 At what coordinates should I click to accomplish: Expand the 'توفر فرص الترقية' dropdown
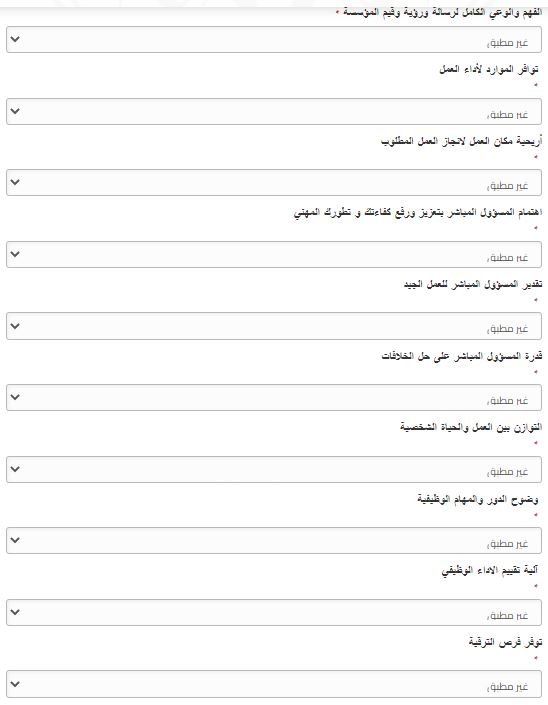tap(274, 684)
